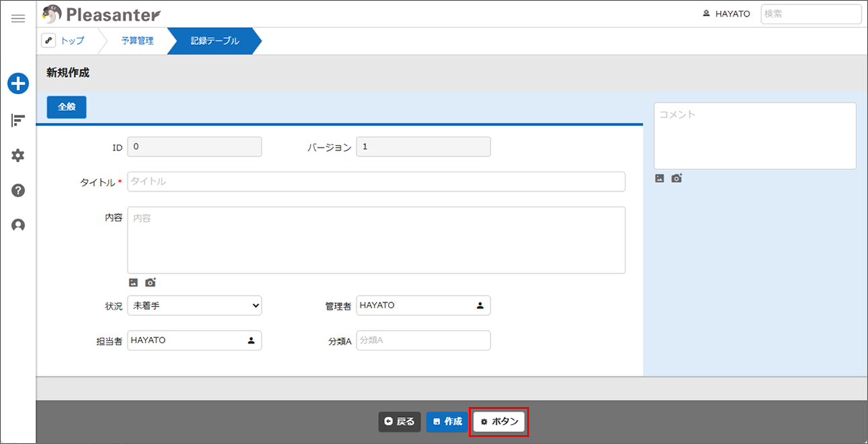Click the 戻る button
Image resolution: width=868 pixels, height=444 pixels.
400,422
